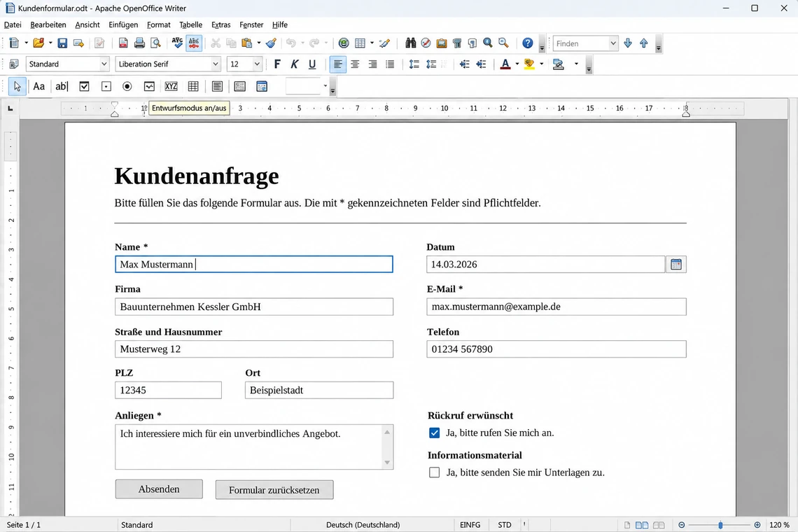Insert a Label Field (Aa) control
This screenshot has height=532, width=798.
(38, 87)
